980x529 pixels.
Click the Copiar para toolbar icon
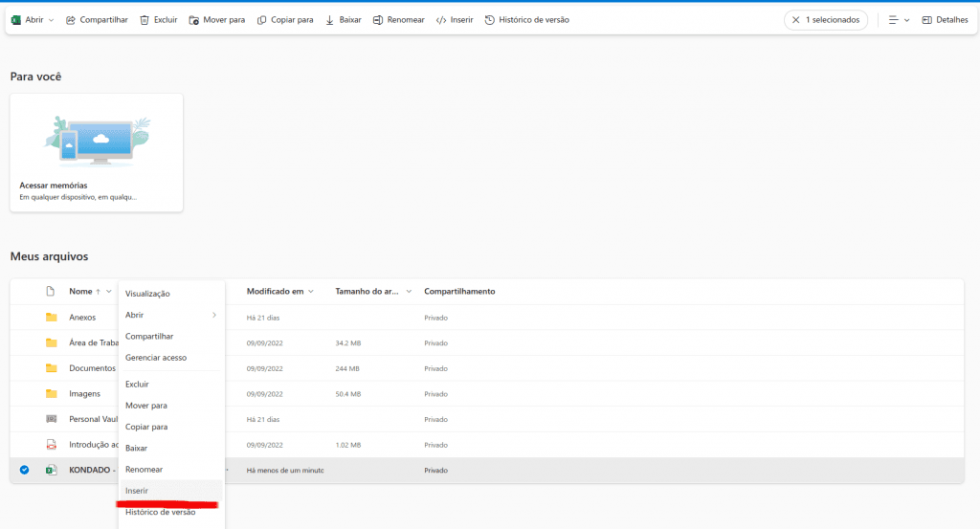261,20
